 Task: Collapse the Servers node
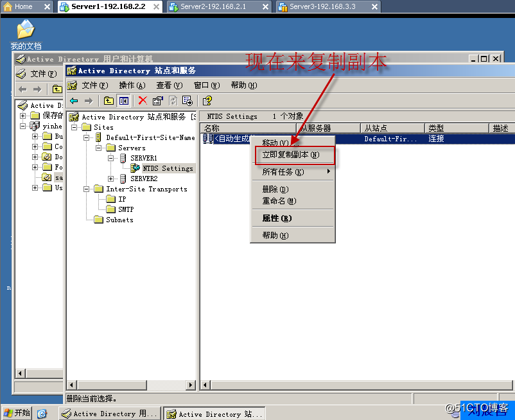tap(98, 148)
